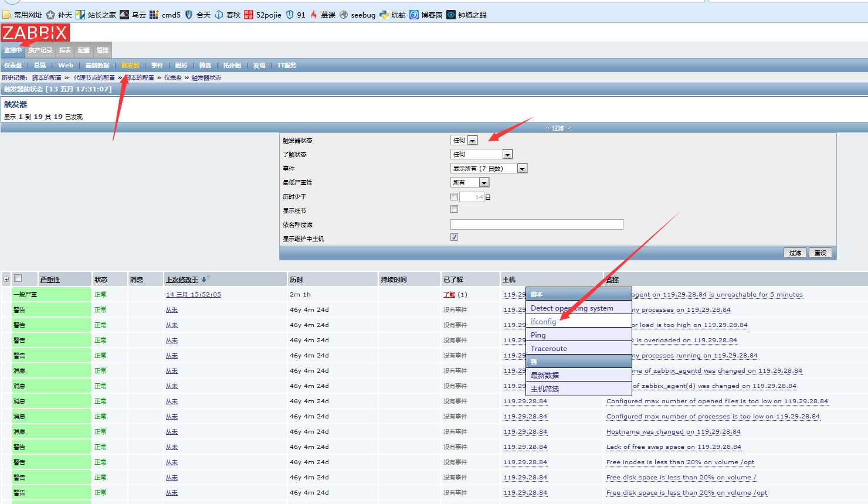Switch to the 管理 main tab
The image size is (868, 504).
pos(103,50)
